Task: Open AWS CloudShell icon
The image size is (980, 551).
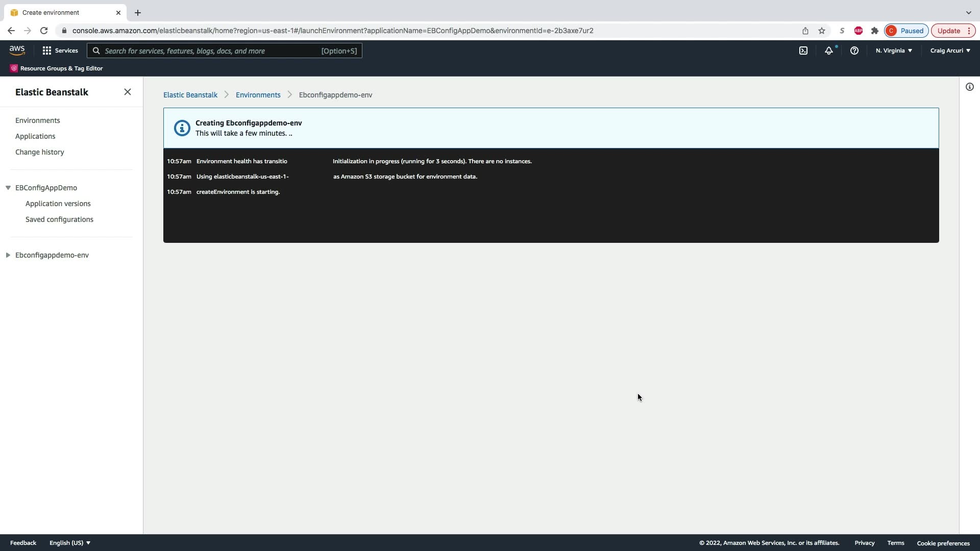Action: click(x=803, y=51)
